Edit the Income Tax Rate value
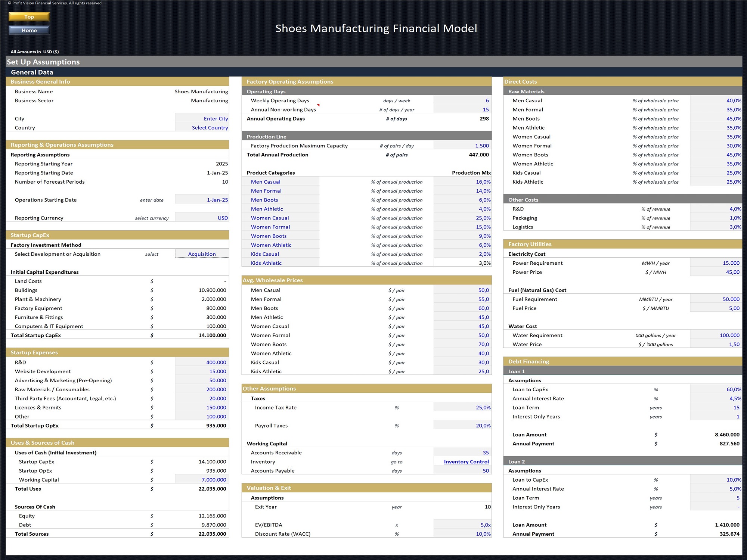 [x=462, y=407]
